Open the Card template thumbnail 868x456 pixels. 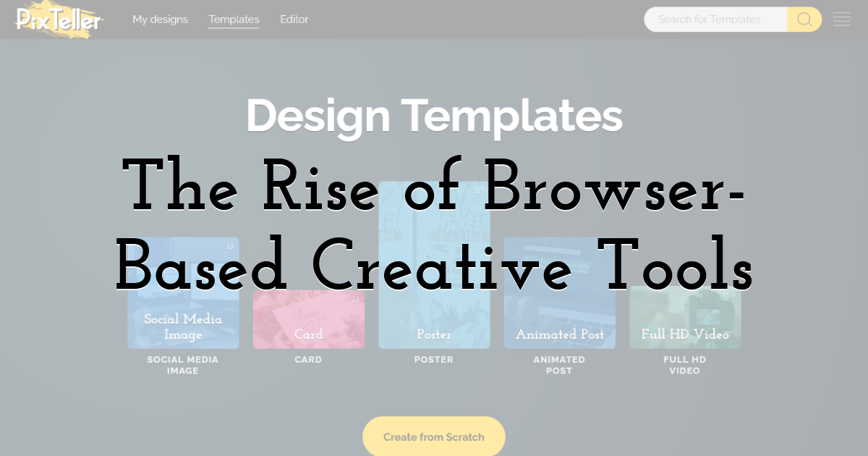click(x=309, y=318)
